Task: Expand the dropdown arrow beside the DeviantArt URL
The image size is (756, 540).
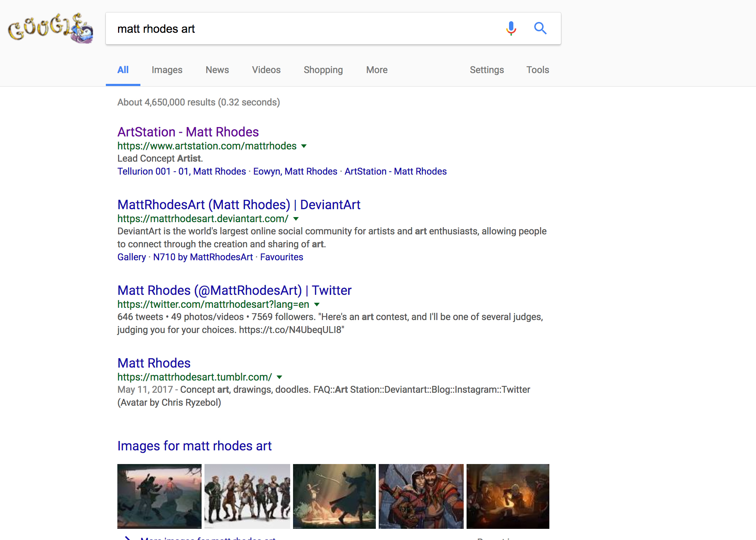Action: 296,219
